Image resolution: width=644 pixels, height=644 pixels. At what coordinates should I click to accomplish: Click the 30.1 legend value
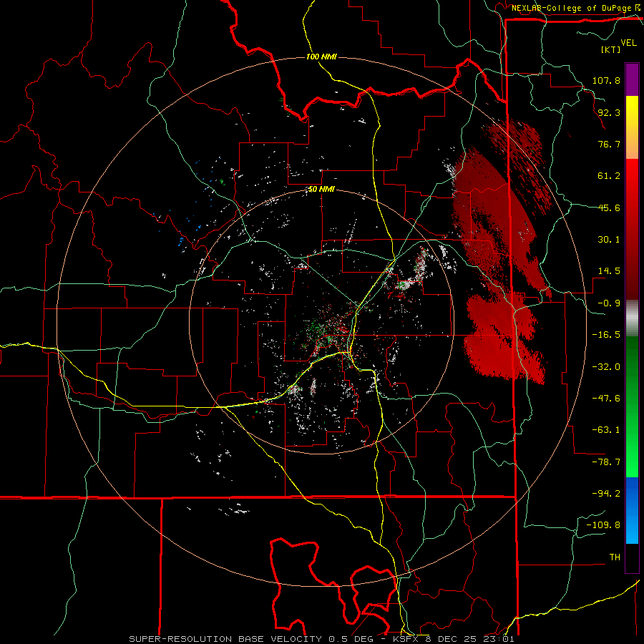[609, 240]
